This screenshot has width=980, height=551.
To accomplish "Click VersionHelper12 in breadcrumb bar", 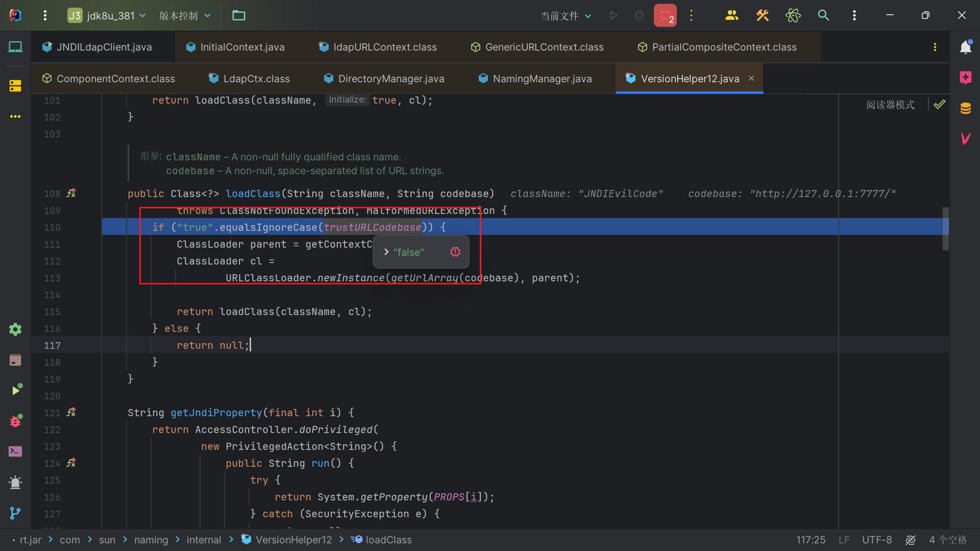I will pos(293,540).
